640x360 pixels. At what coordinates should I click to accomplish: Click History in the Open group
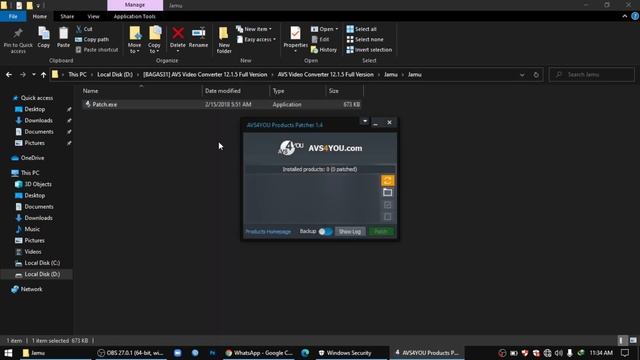(x=324, y=49)
